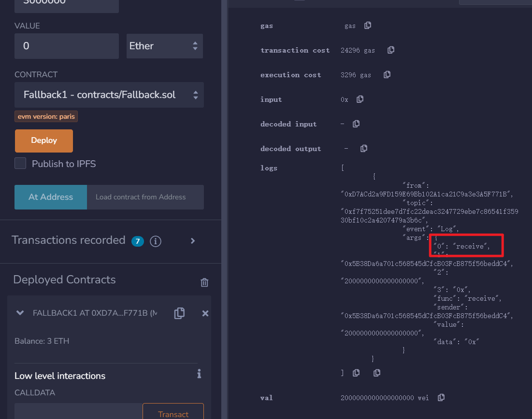Collapse the FALLBACK1 contract instance
532x419 pixels.
[20, 313]
